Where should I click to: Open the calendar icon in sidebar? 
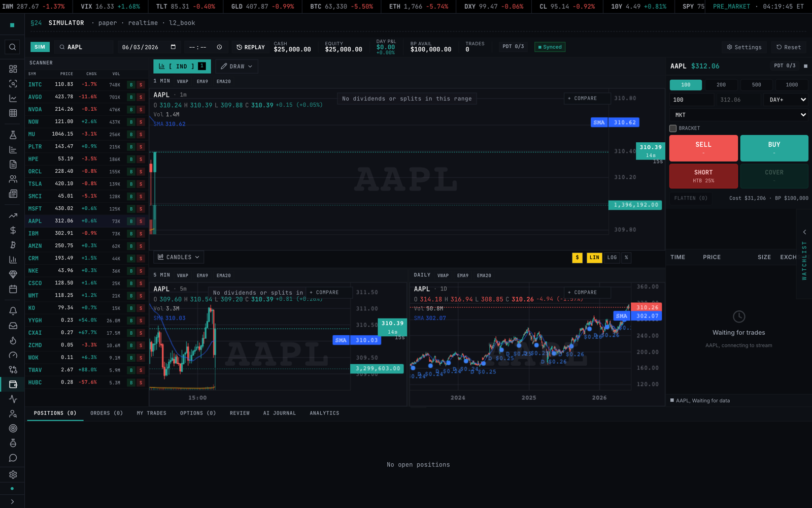[13, 289]
